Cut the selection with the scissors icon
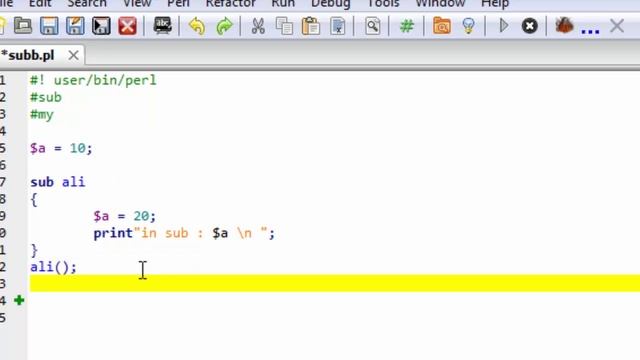640x360 pixels. (x=258, y=26)
